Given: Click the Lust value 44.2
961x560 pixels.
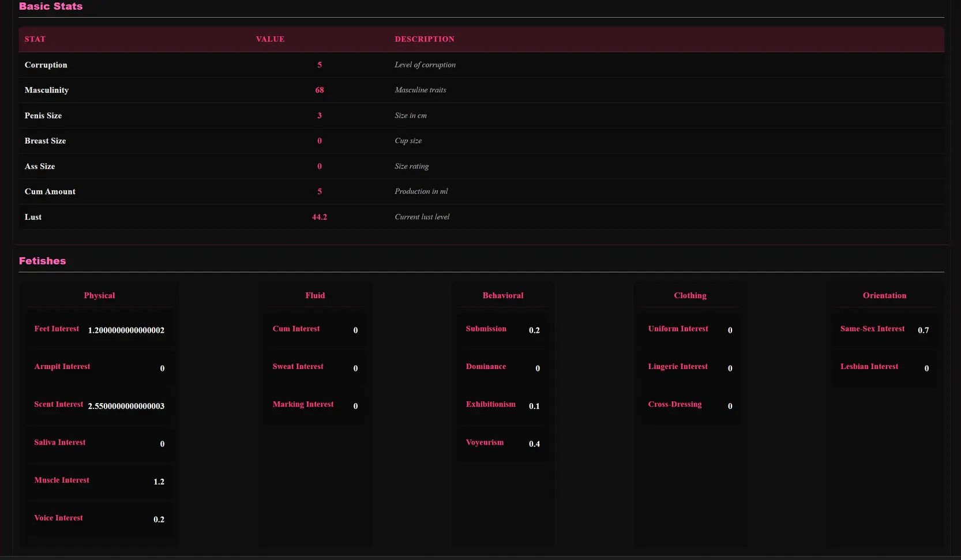Looking at the screenshot, I should click(319, 217).
